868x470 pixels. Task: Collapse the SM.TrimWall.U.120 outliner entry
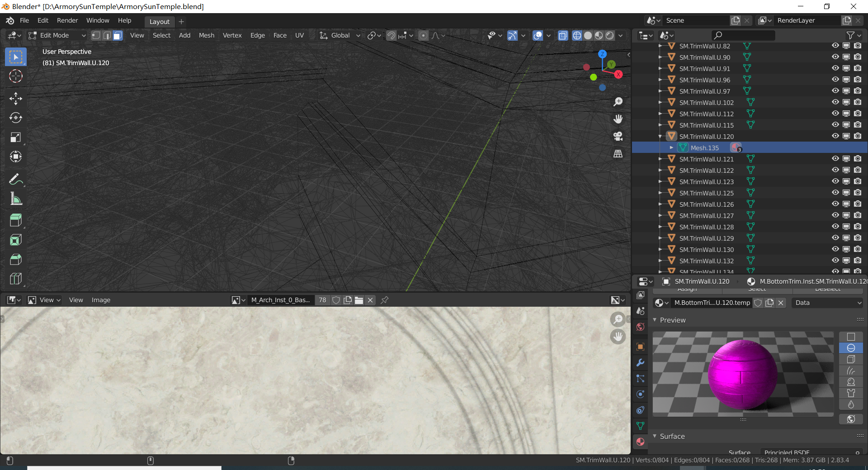coord(660,136)
